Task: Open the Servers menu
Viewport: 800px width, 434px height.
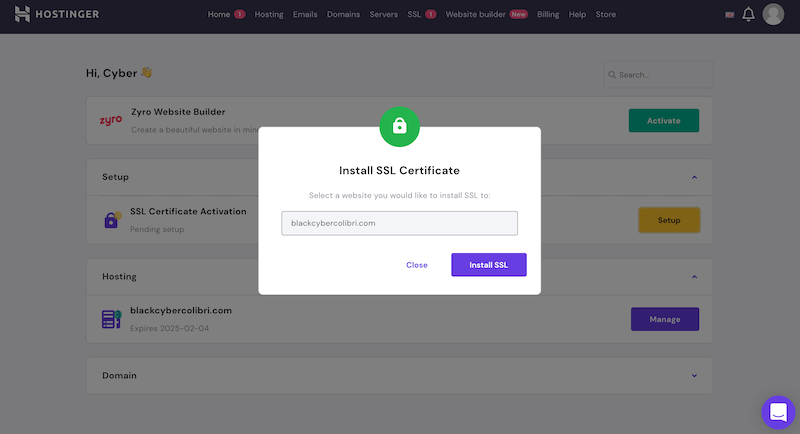Action: click(384, 14)
